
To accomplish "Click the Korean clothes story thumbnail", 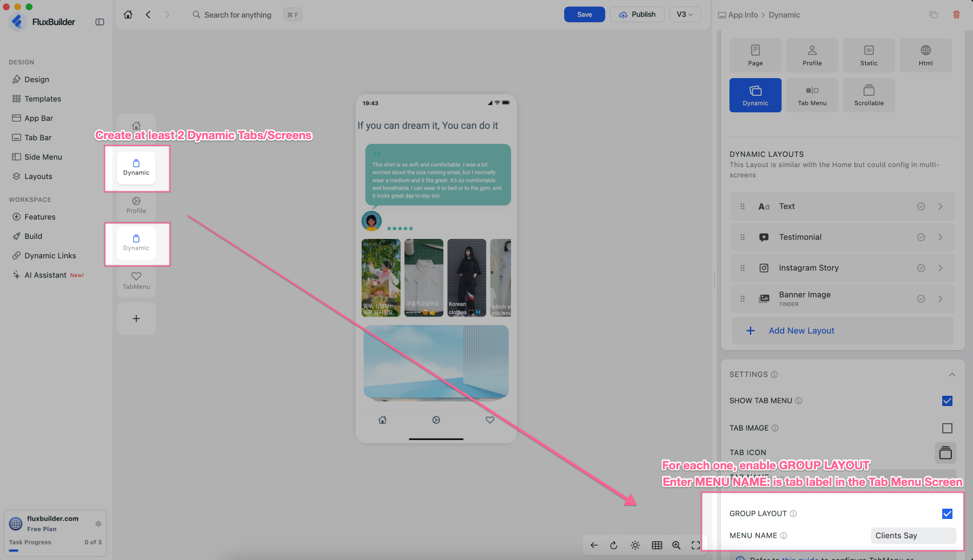I will (467, 278).
